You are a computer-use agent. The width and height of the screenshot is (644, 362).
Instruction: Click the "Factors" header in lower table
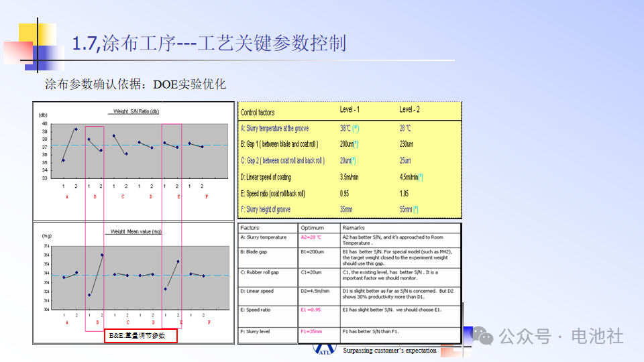250,228
